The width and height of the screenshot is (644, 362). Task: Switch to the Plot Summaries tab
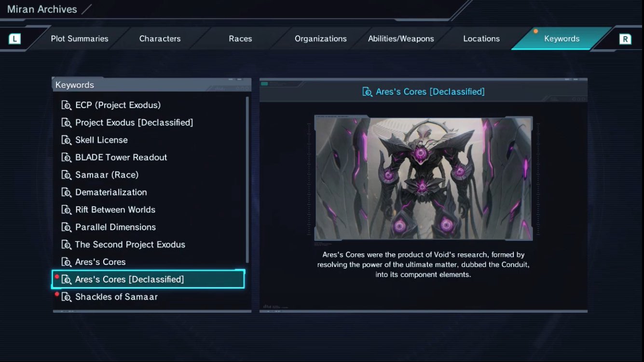click(80, 39)
